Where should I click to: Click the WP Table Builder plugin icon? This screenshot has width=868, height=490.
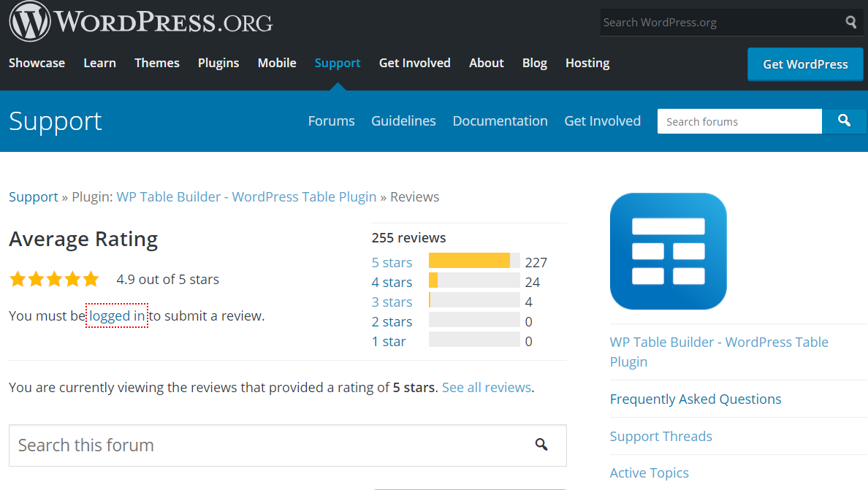668,251
